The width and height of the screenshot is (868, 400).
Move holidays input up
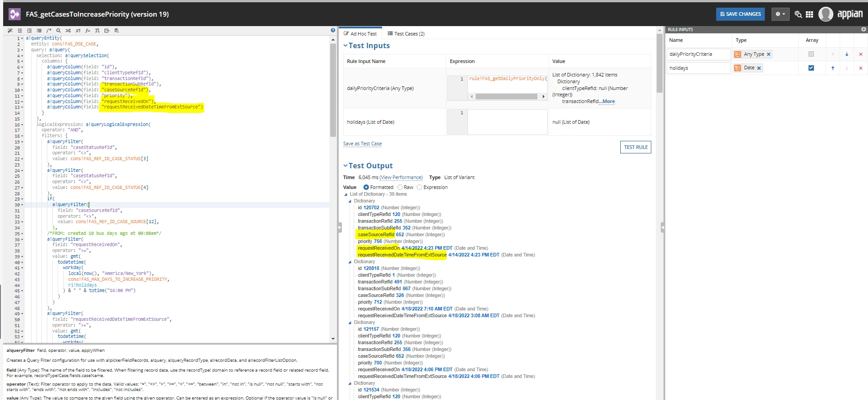point(833,68)
